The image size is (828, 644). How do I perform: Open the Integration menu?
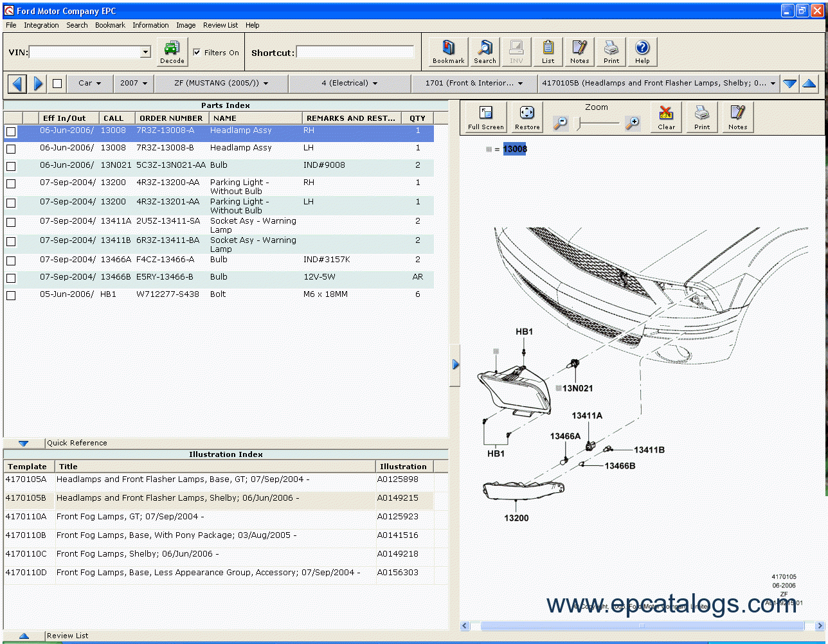click(41, 25)
